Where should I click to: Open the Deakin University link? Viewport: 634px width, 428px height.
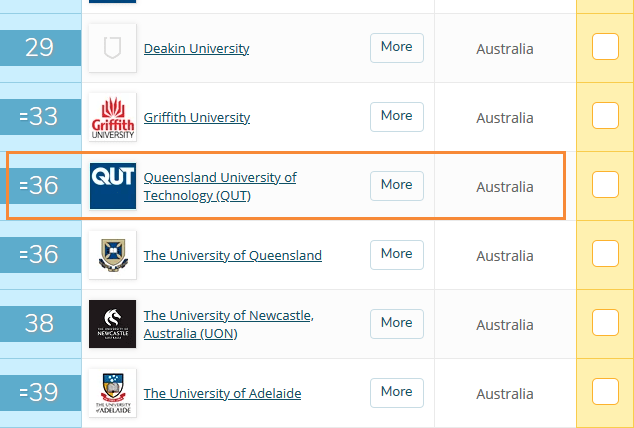197,48
